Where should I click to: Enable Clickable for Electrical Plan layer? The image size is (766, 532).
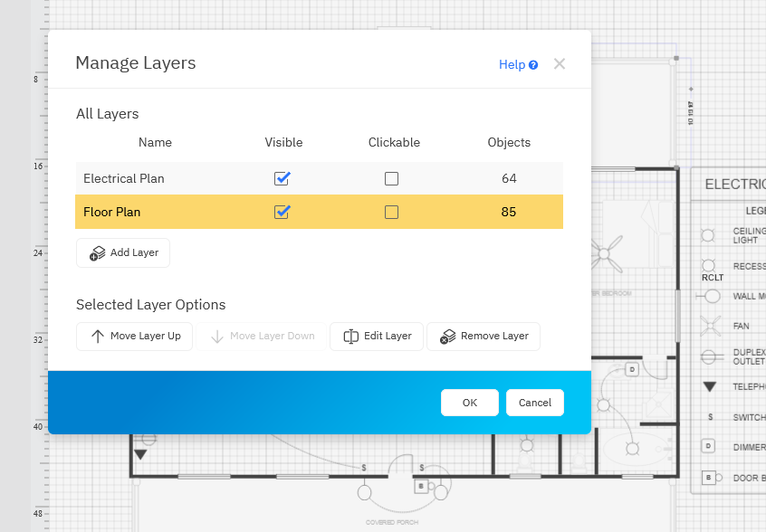tap(391, 179)
